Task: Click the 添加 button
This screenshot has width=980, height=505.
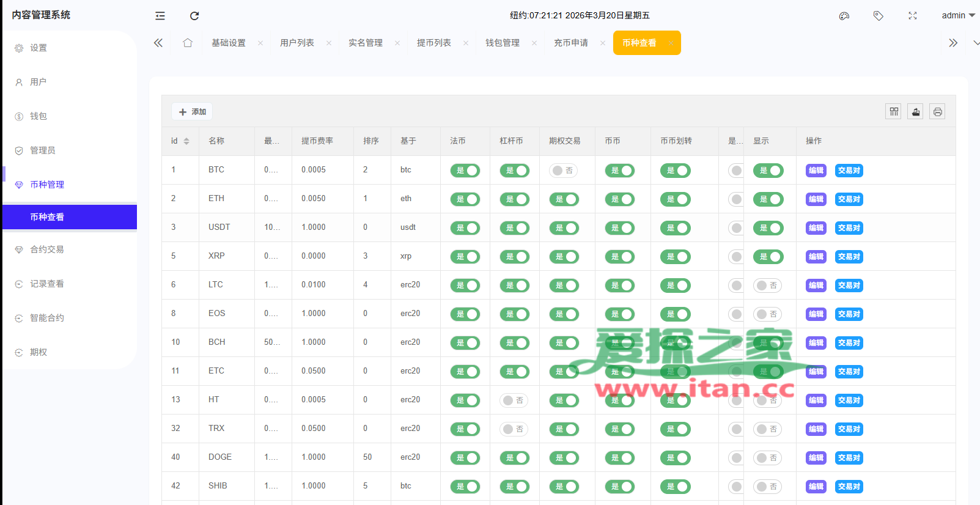Action: pyautogui.click(x=192, y=112)
